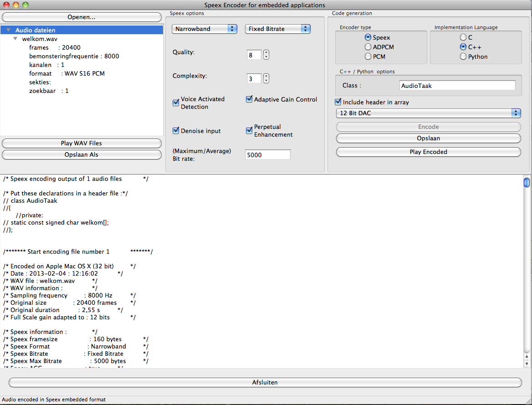Select the PCM encoder type
Screen dimensions: 532x405
coord(368,56)
